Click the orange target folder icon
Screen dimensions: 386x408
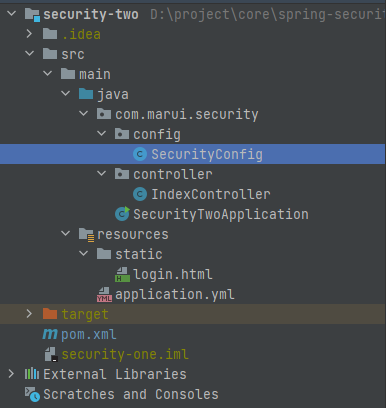(x=50, y=314)
